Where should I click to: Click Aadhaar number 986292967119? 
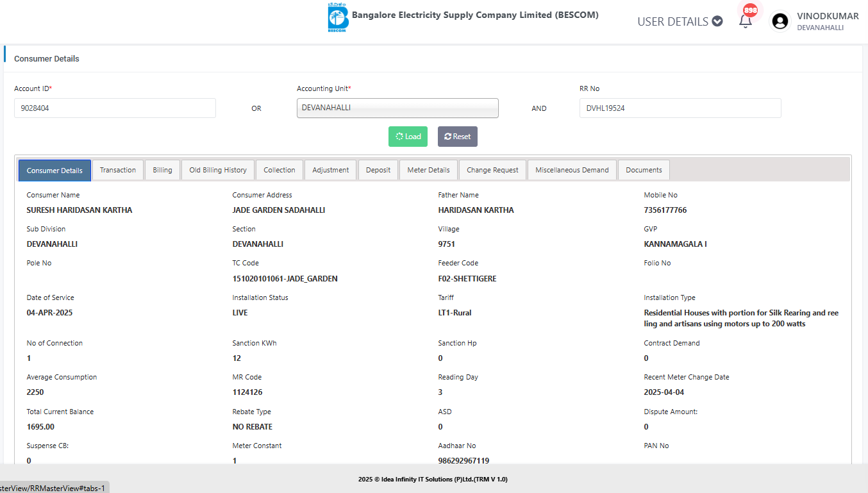point(463,461)
